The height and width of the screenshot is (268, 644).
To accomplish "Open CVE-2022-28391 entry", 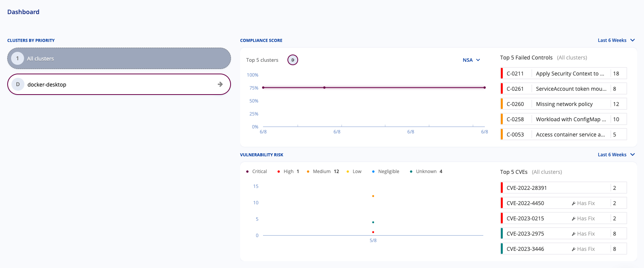I will click(x=563, y=188).
